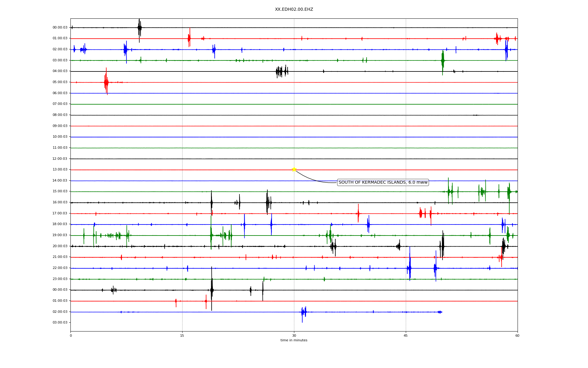Click the 13:00:03 row label
This screenshot has width=588, height=368.
coord(60,170)
